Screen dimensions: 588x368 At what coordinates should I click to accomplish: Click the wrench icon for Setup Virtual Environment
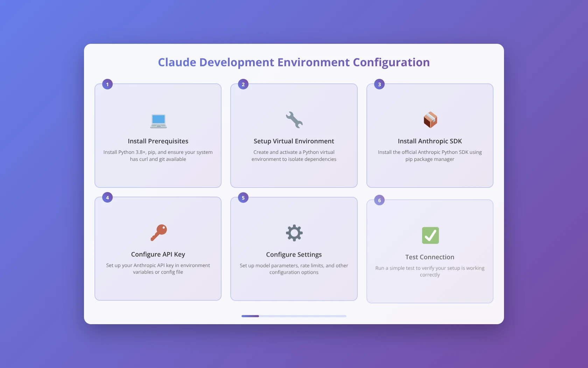coord(294,120)
